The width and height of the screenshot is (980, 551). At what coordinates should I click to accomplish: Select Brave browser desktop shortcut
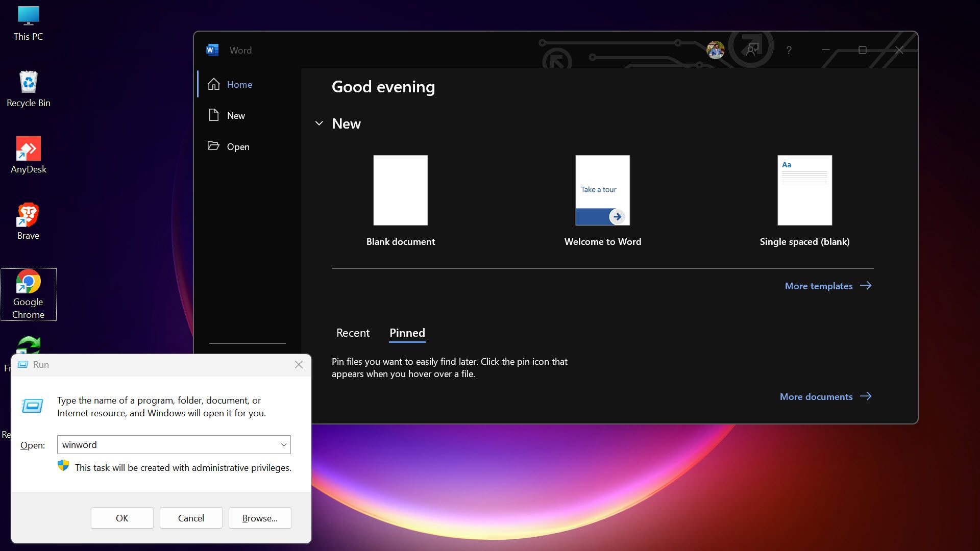point(29,221)
